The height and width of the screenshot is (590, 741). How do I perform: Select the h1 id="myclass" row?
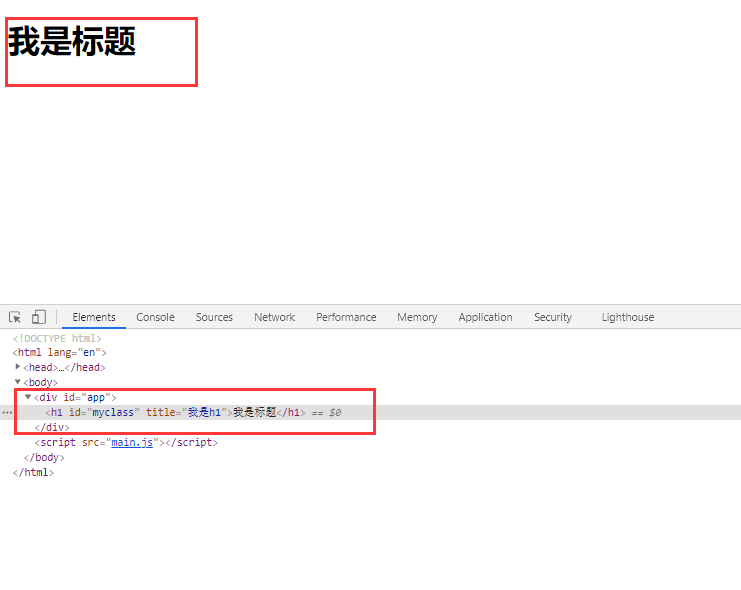(370, 413)
